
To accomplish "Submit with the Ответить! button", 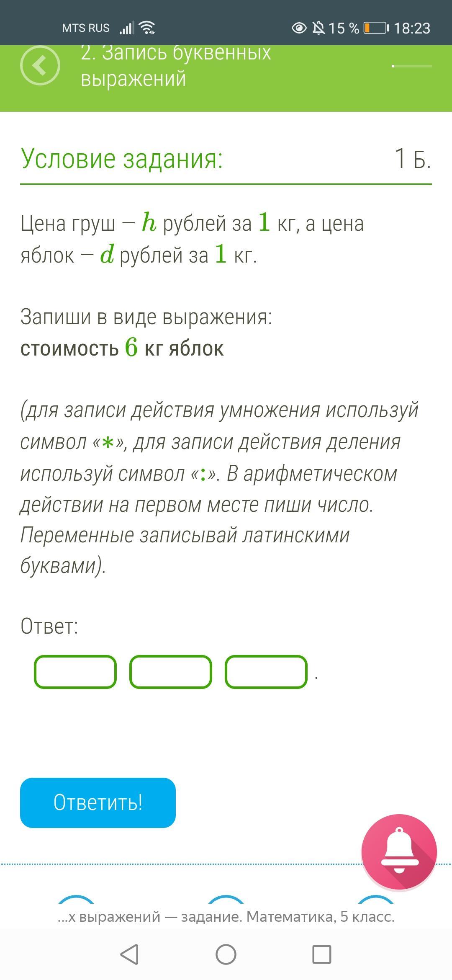I will pyautogui.click(x=98, y=803).
